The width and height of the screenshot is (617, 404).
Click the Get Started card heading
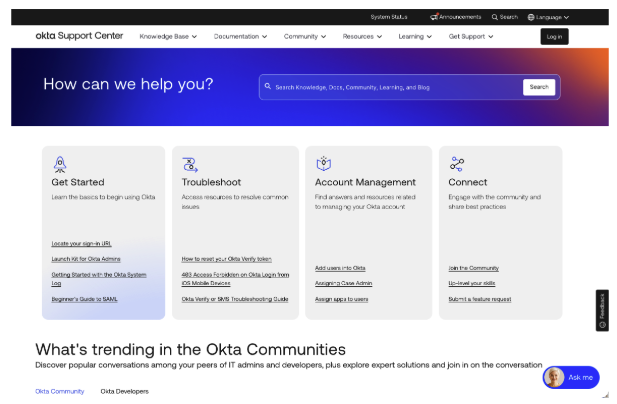(x=78, y=182)
